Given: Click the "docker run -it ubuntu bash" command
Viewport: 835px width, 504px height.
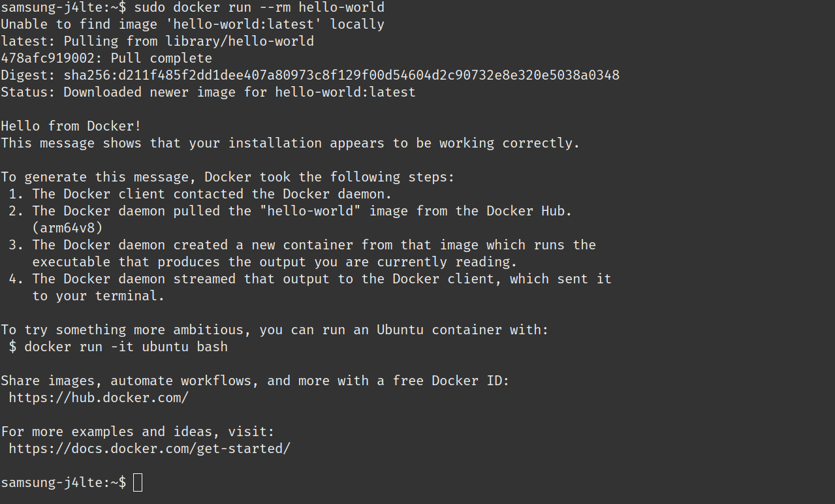Looking at the screenshot, I should [126, 347].
